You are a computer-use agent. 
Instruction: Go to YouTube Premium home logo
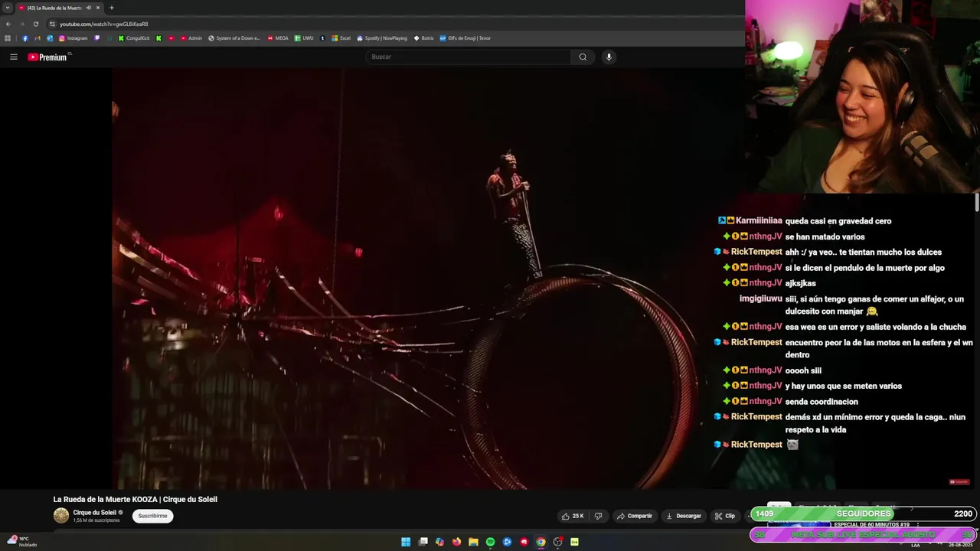tap(49, 57)
